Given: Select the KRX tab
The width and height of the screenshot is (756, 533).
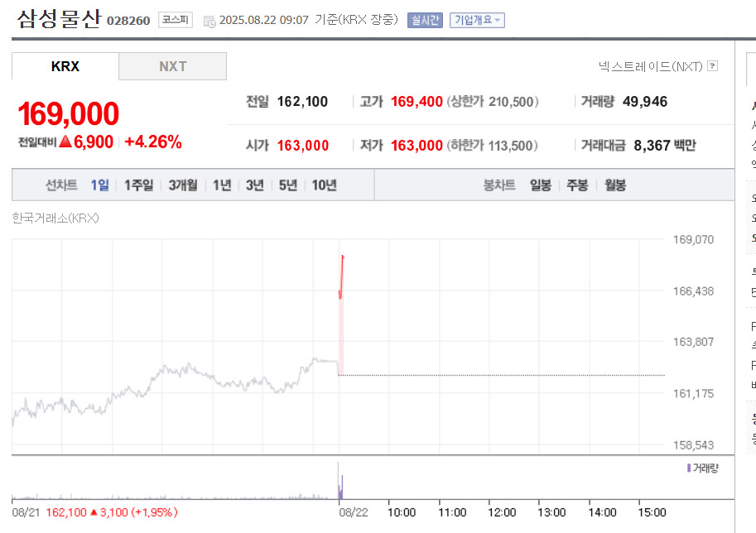Looking at the screenshot, I should point(65,66).
